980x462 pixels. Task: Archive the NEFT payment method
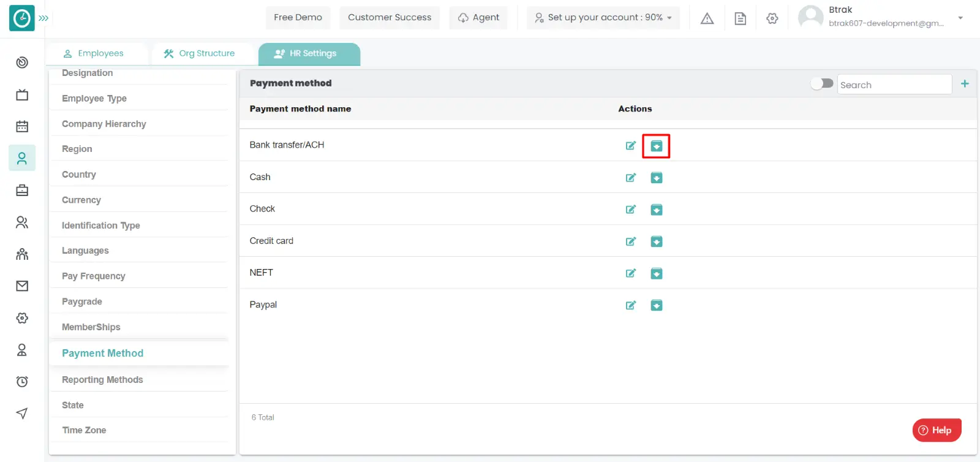[656, 273]
